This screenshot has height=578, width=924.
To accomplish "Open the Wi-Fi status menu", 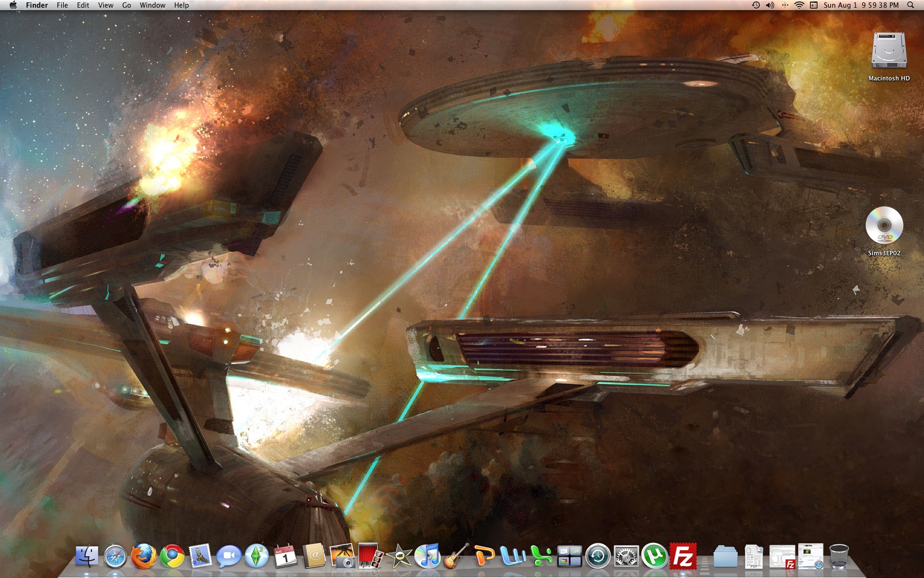I will pos(799,5).
